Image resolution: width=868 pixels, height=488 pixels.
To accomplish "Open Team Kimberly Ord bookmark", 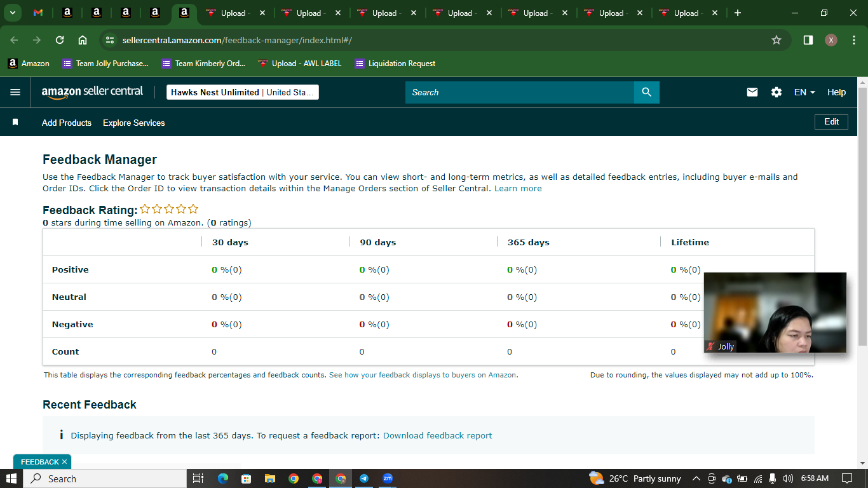I will (203, 63).
